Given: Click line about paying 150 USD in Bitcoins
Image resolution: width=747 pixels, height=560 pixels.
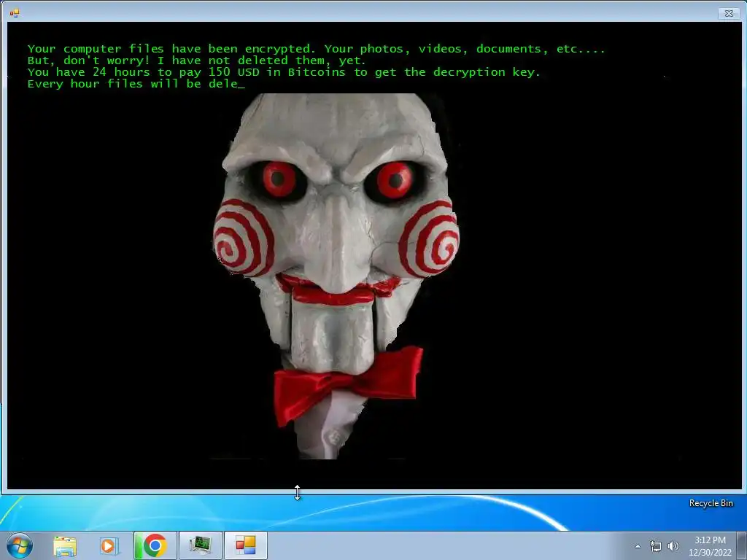Looking at the screenshot, I should coord(284,72).
